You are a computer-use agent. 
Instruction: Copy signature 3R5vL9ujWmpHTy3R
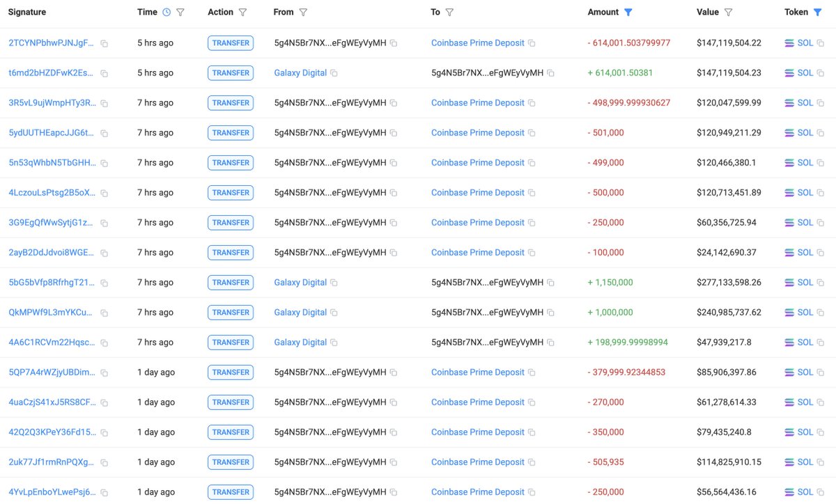coord(104,103)
